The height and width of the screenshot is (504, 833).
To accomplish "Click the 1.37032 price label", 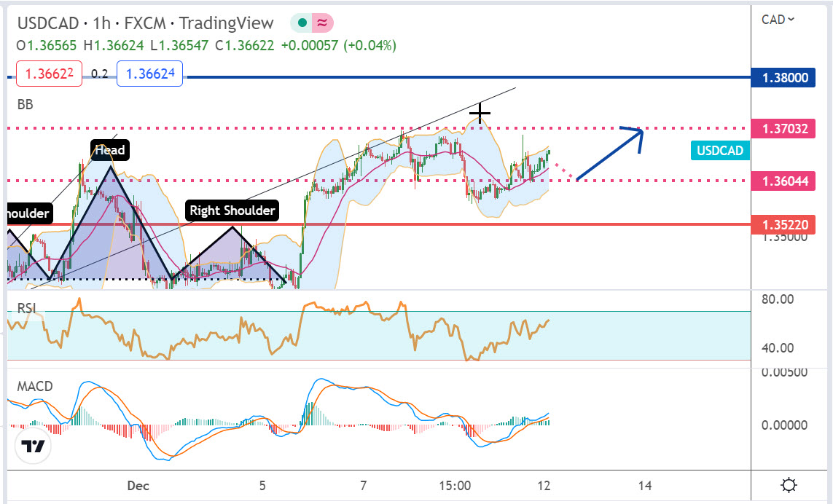I will (783, 128).
